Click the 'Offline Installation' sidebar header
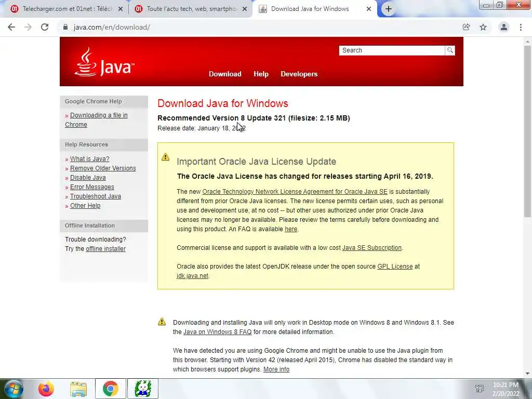The image size is (532, 399). (x=104, y=225)
